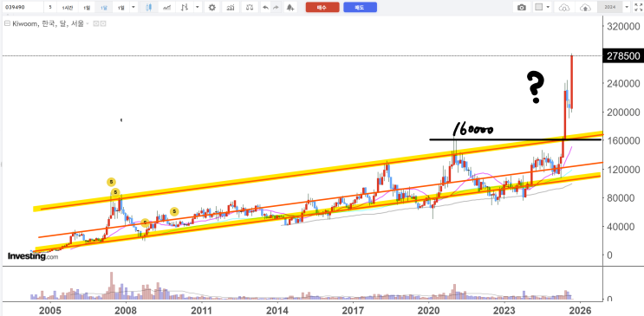Screen dimensions: 644x316
Task: Redo the chart action
Action: [276, 8]
